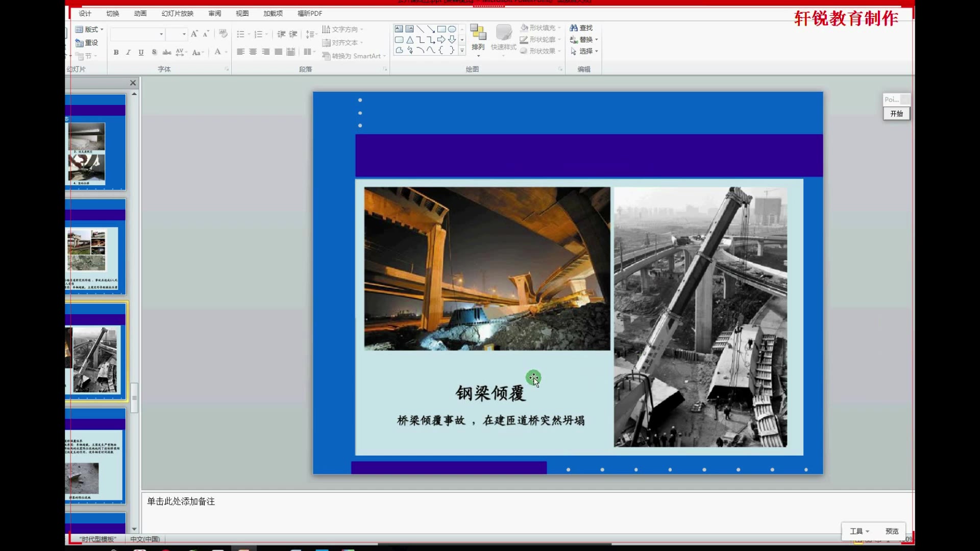Click the Decrease Font Size icon
This screenshot has width=980, height=551.
pyautogui.click(x=206, y=34)
